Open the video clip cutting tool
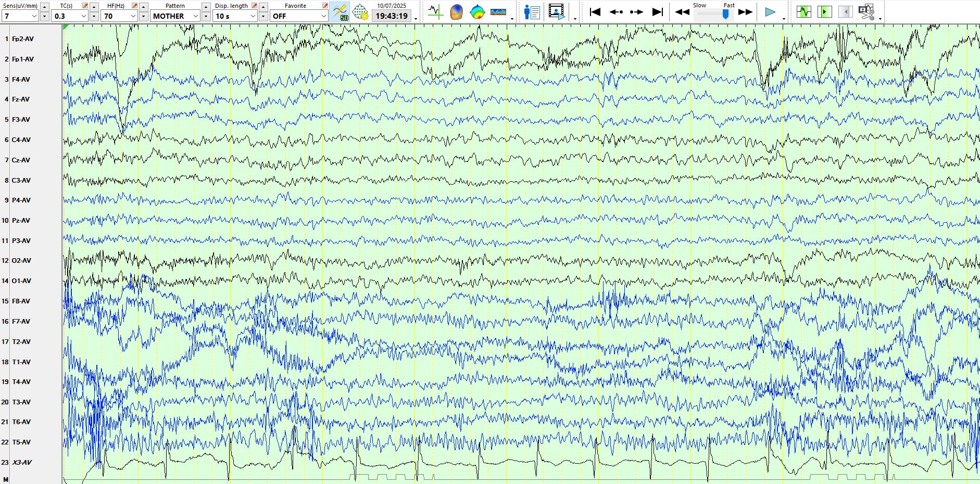This screenshot has height=484, width=980. click(x=866, y=11)
